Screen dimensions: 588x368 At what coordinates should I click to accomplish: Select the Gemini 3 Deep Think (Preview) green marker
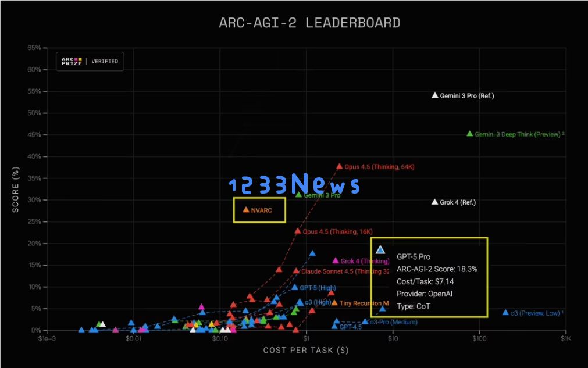tap(470, 134)
